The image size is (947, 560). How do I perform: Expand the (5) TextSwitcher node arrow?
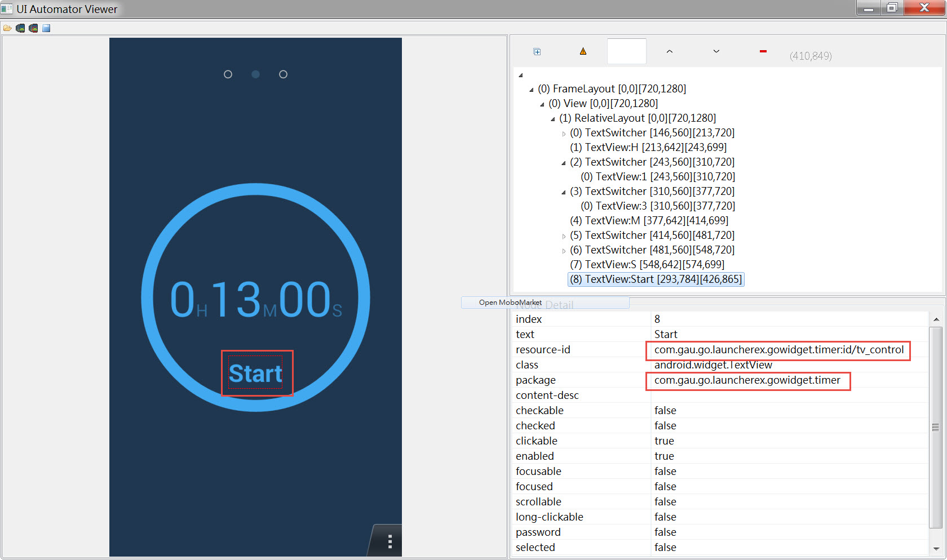coord(563,237)
